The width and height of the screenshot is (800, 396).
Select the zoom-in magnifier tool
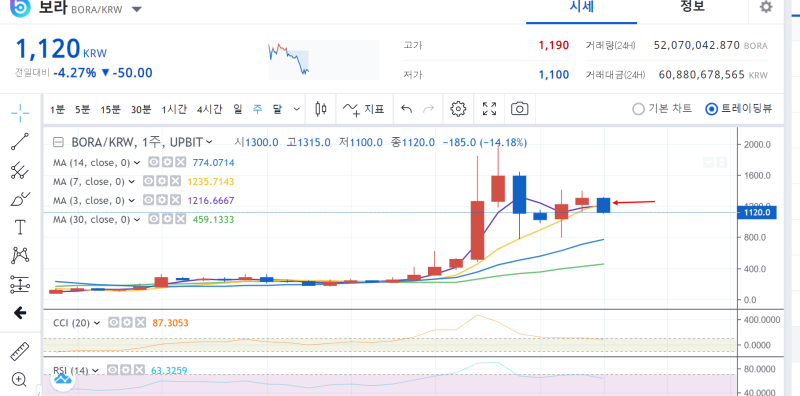coord(19,380)
